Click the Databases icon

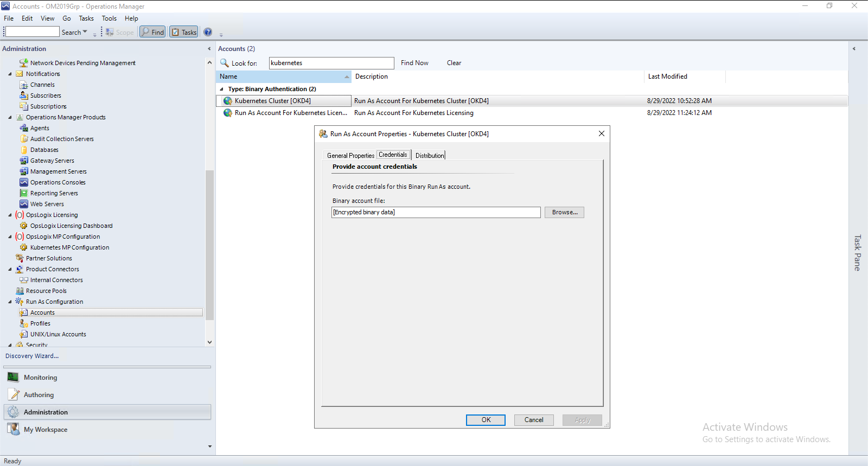click(24, 150)
